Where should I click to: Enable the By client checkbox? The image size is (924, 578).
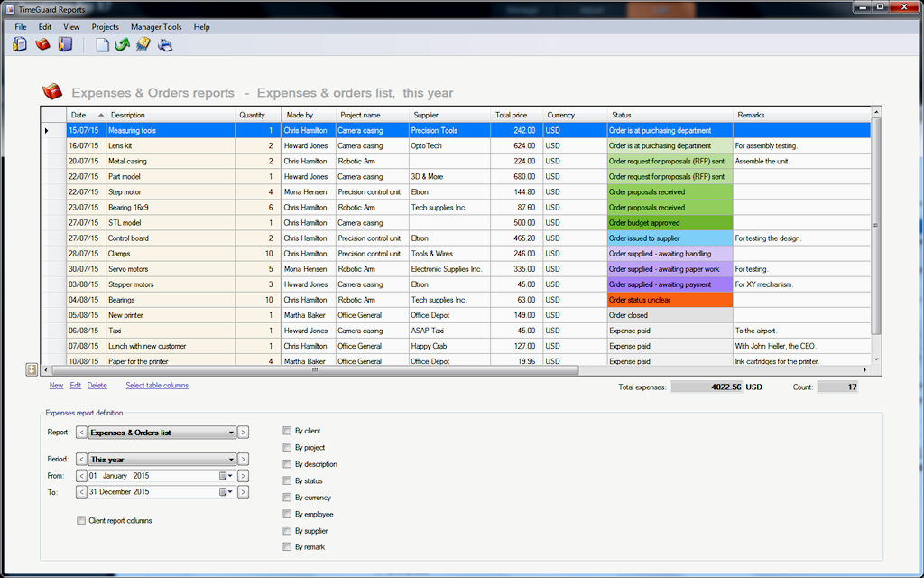point(288,432)
